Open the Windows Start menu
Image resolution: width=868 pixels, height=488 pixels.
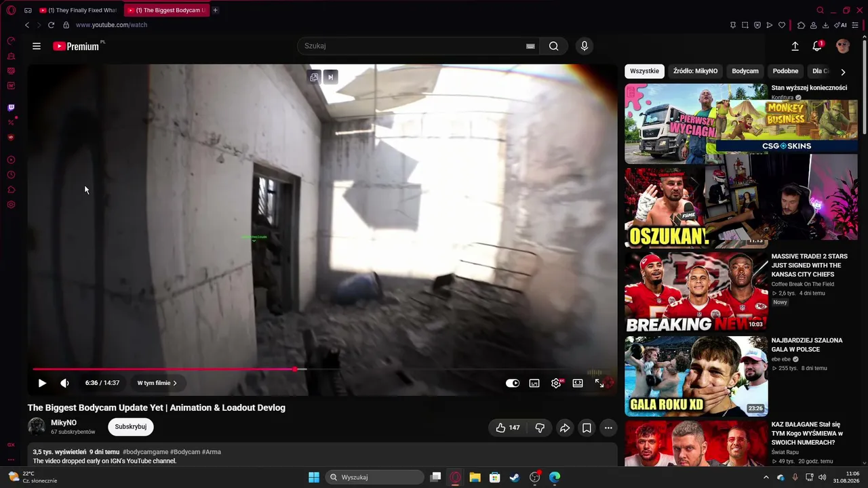tap(314, 477)
